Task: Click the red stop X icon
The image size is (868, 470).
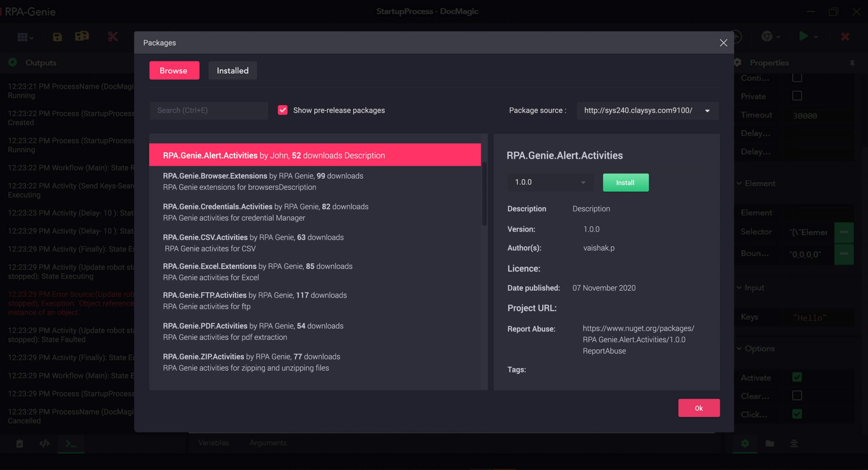Action: (x=845, y=36)
